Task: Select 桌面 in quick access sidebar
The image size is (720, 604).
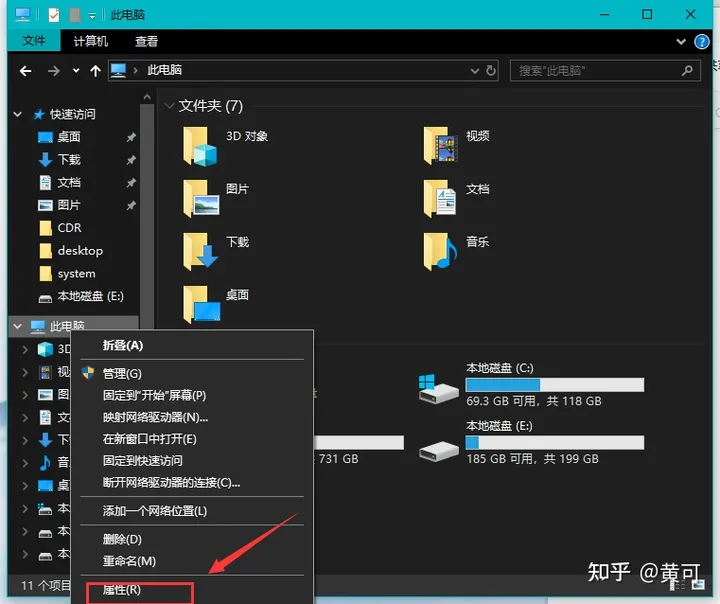Action: pos(69,137)
